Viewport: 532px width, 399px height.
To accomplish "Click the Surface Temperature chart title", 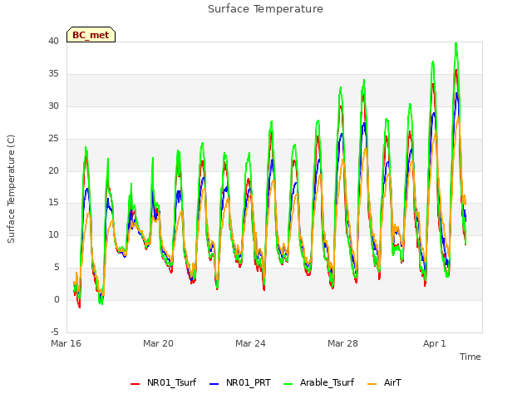I will coord(265,9).
